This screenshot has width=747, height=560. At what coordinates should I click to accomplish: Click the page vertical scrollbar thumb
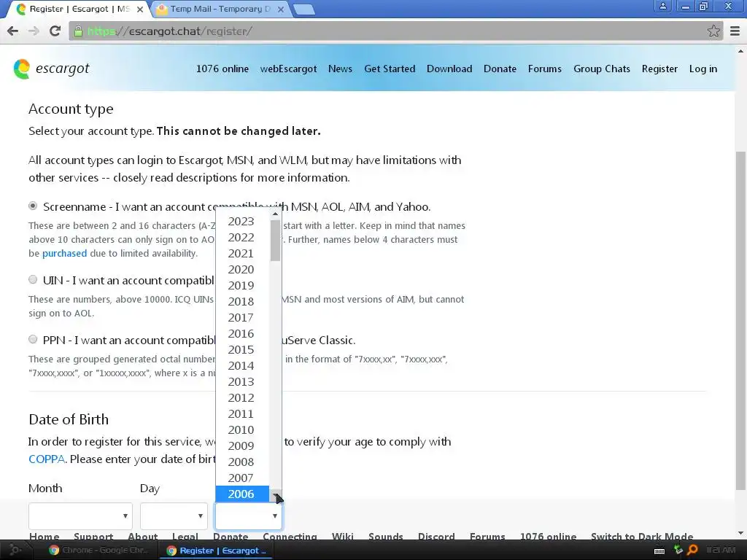pyautogui.click(x=740, y=321)
